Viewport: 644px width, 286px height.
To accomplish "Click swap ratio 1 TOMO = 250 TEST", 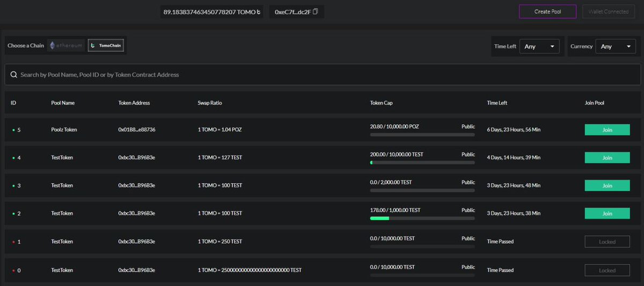I will tap(220, 241).
